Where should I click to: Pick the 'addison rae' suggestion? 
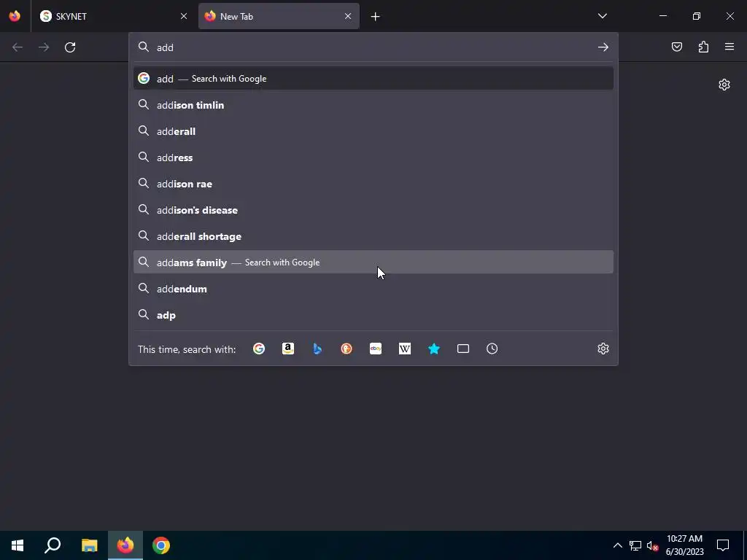[x=373, y=184]
